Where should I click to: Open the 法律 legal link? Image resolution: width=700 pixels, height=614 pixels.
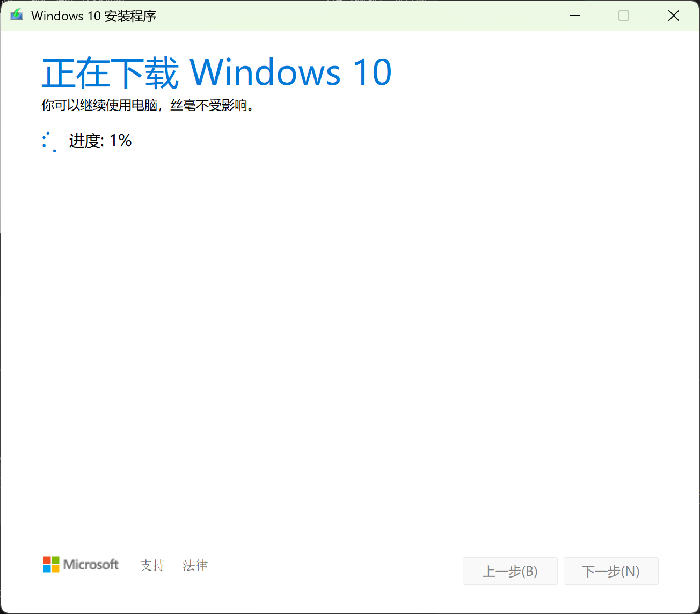(195, 565)
